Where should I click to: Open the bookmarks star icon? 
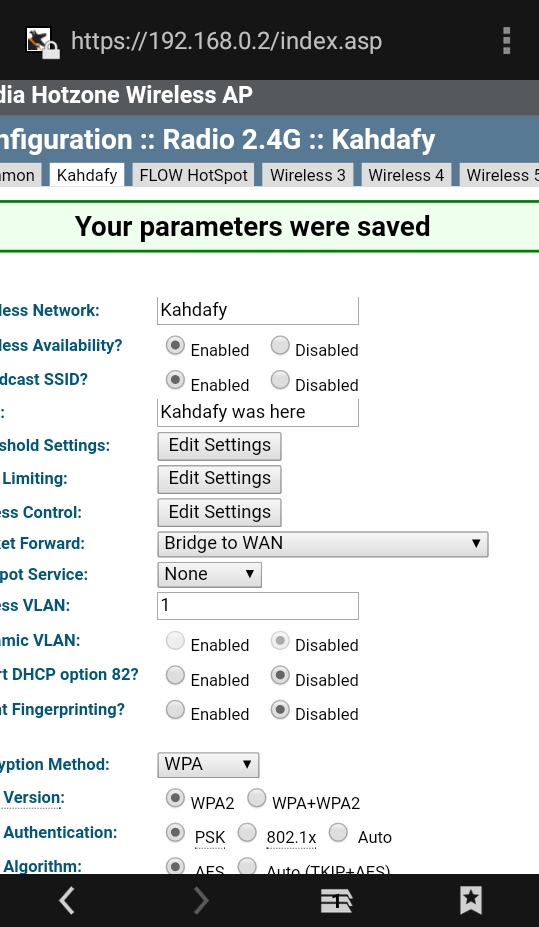click(471, 900)
